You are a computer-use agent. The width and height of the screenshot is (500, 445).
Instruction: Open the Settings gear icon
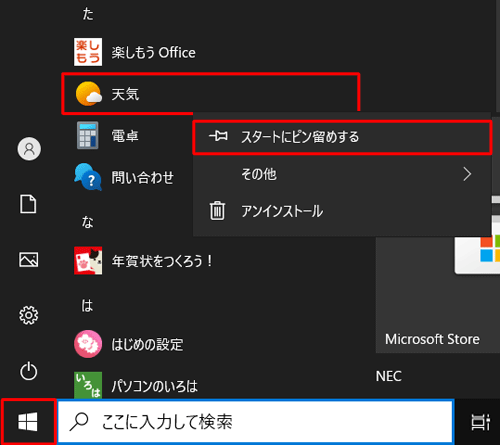pos(29,315)
